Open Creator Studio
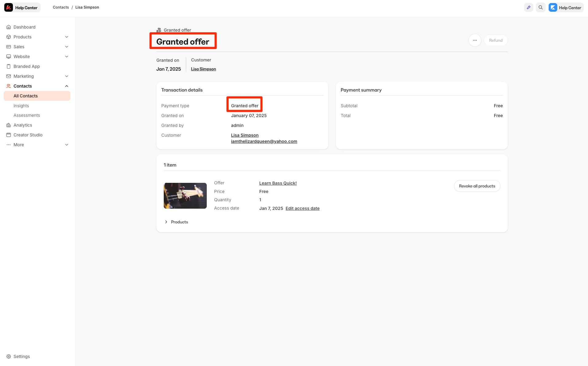This screenshot has height=366, width=588. tap(28, 135)
